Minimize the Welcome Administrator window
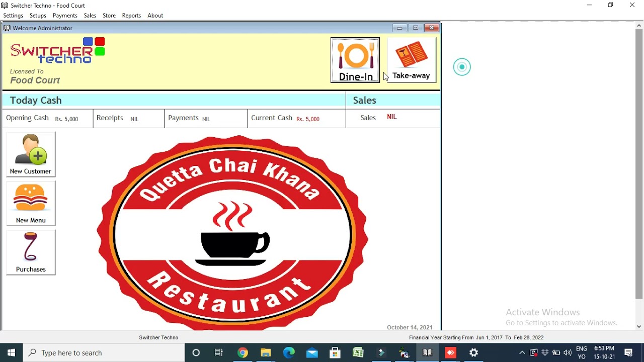644x362 pixels. point(399,28)
